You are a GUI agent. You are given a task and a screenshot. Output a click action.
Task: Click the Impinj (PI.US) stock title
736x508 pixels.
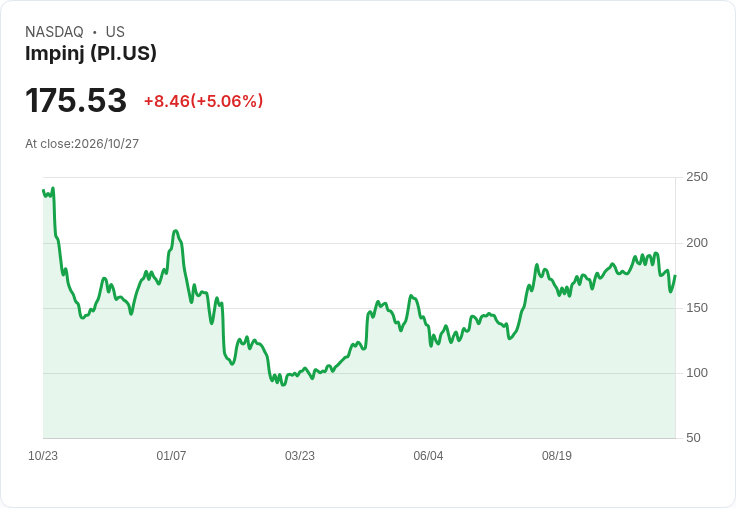pos(91,53)
